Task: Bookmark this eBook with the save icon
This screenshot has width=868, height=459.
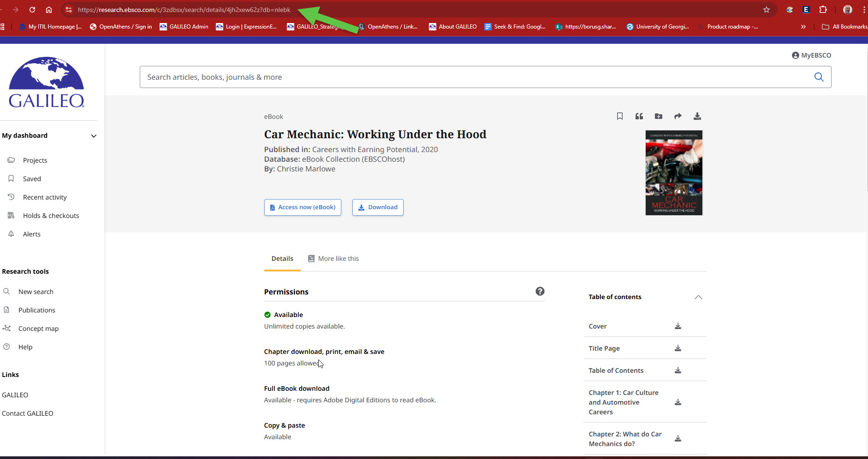Action: (619, 116)
